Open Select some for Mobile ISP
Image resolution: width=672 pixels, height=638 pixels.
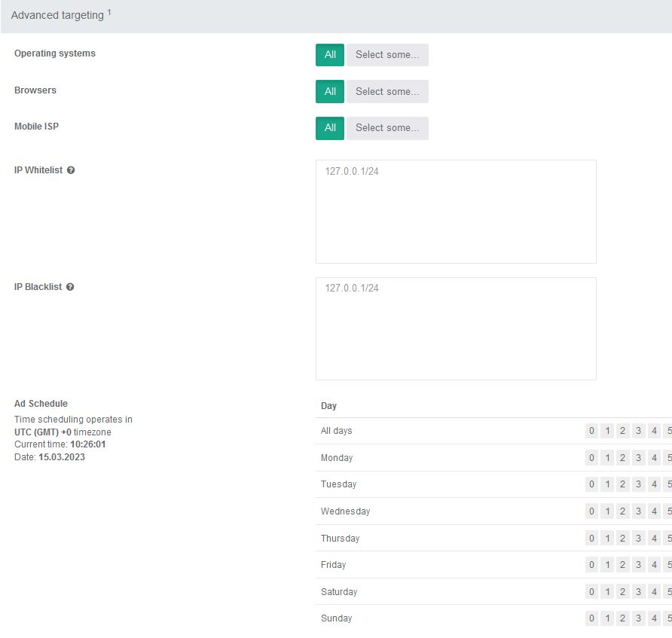coord(387,128)
